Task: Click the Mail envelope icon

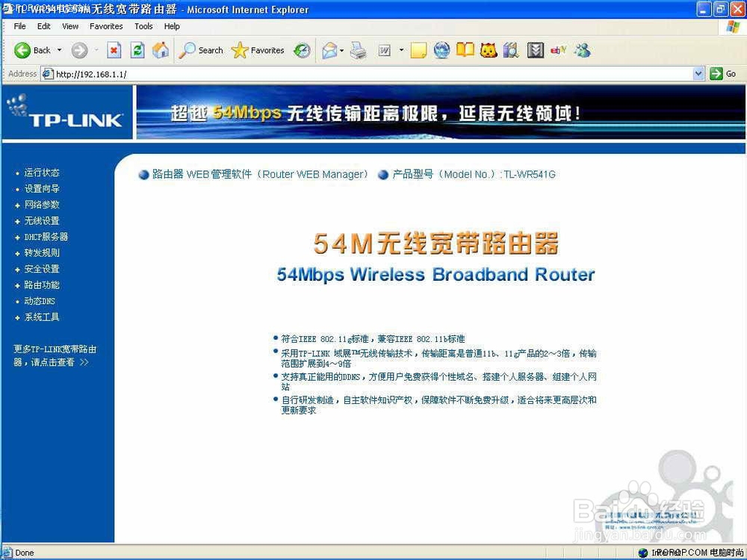Action: click(x=329, y=50)
